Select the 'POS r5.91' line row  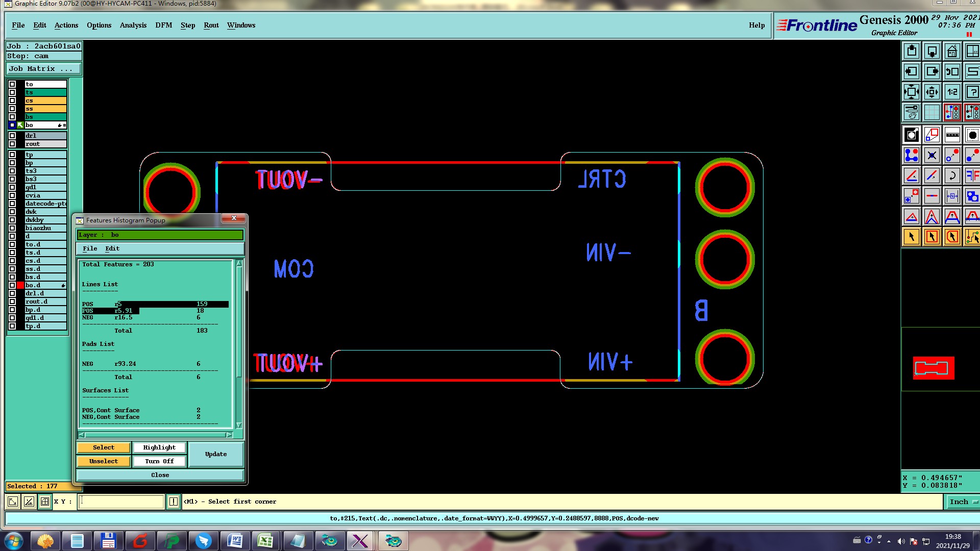point(155,311)
